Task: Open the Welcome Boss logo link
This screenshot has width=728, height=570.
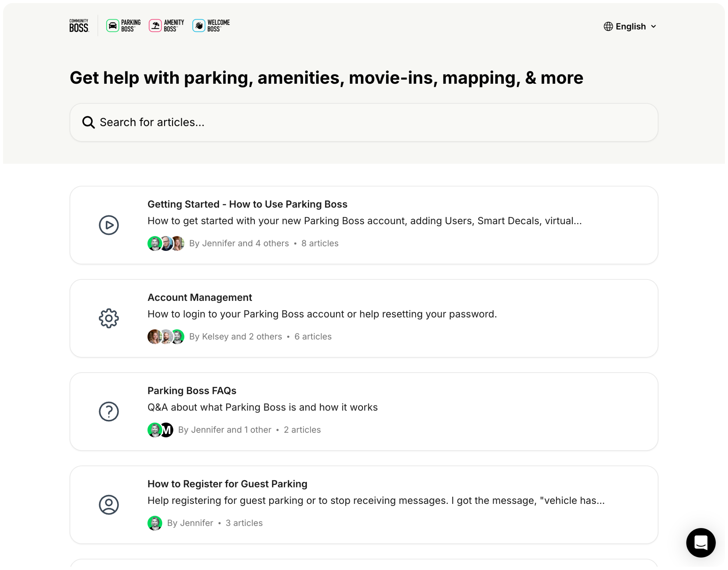Action: coord(211,26)
